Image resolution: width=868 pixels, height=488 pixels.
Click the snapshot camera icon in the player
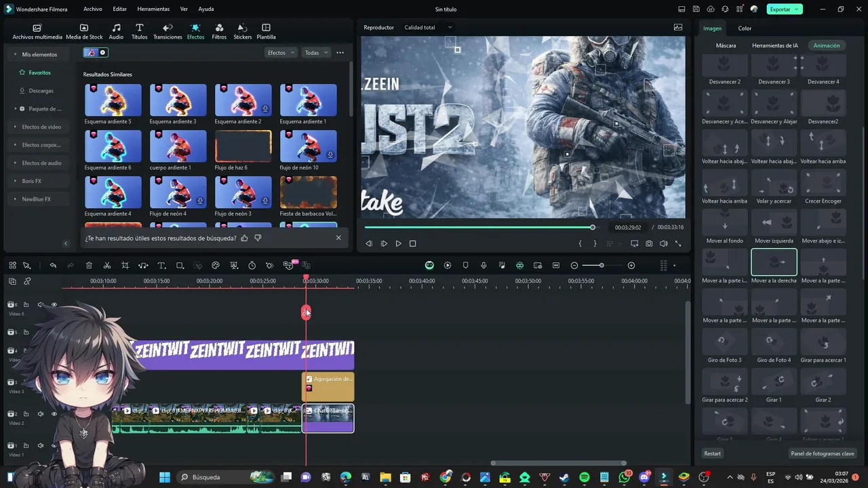[x=650, y=243]
